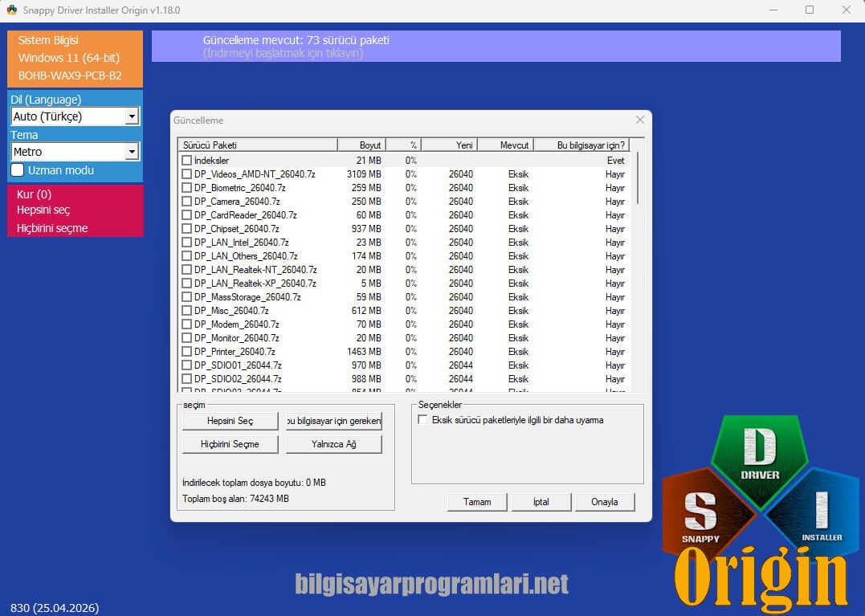865x616 pixels.
Task: Check DP_Videos_AMD-NT_26040.7z package
Action: 186,174
